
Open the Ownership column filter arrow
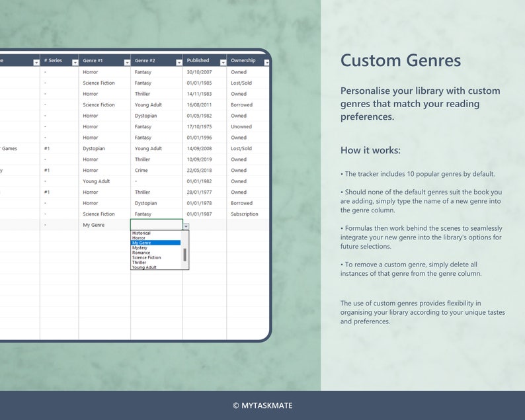[x=266, y=62]
